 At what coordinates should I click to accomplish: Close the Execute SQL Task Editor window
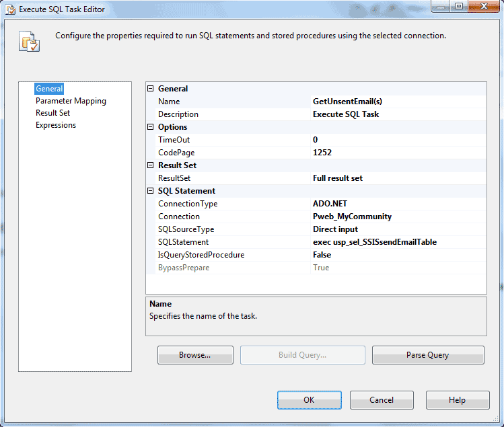click(x=482, y=8)
